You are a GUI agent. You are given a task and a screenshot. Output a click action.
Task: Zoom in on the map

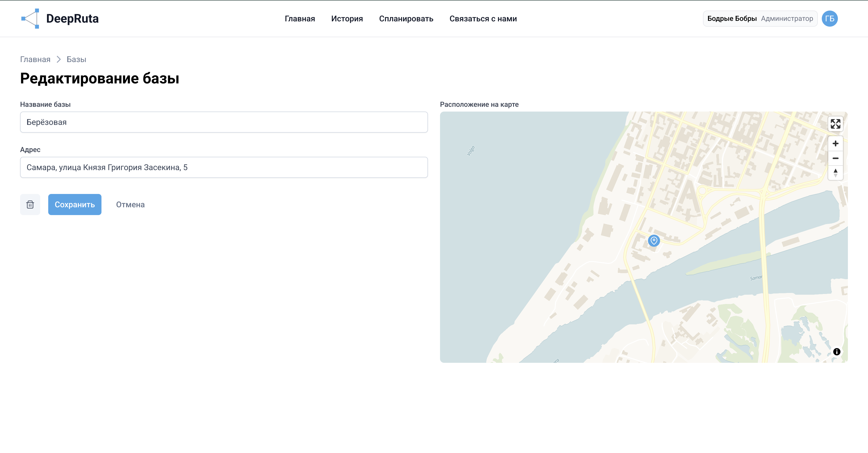coord(835,143)
